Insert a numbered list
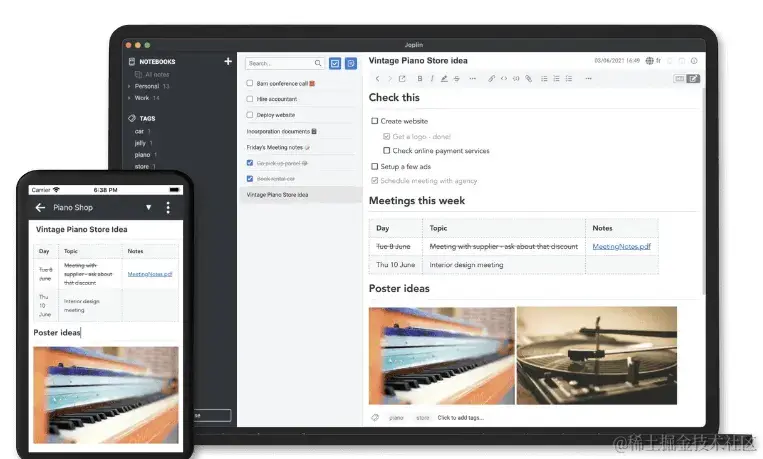 pos(556,78)
